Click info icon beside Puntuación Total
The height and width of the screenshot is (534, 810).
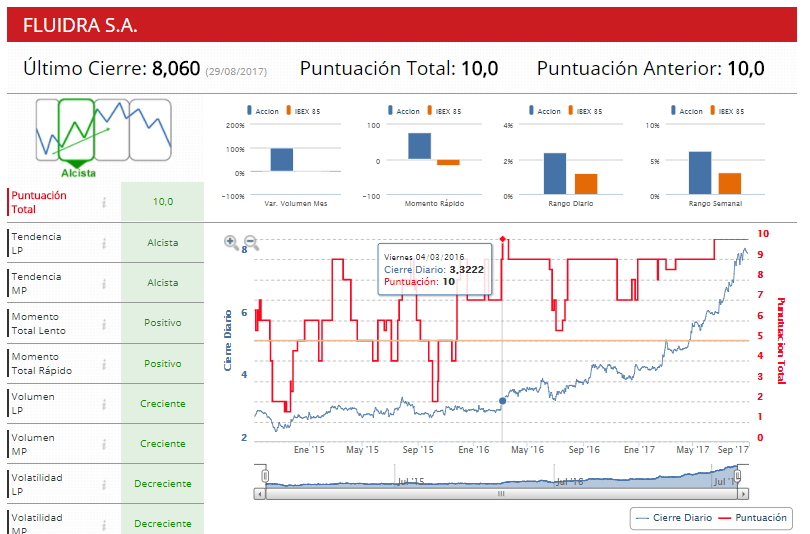click(104, 202)
